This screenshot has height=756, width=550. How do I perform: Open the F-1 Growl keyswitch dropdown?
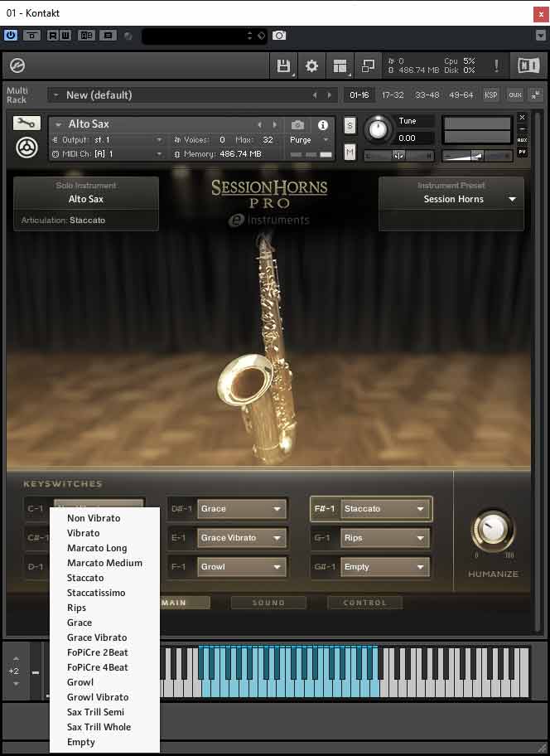241,566
